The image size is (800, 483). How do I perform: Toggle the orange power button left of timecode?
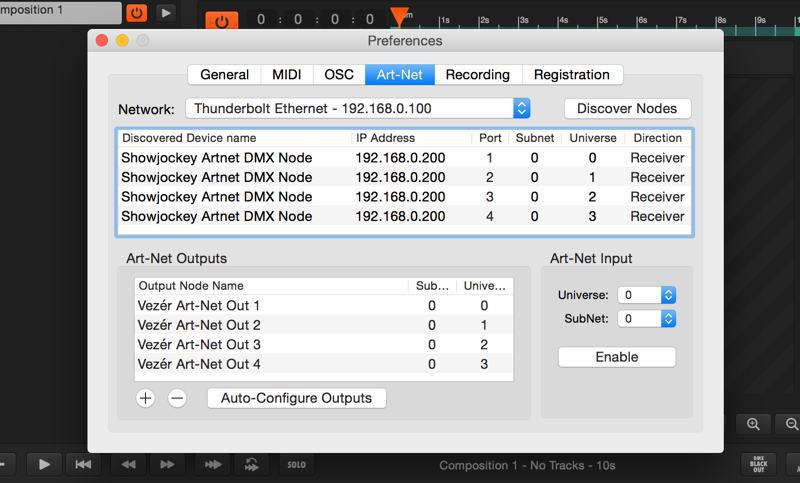[221, 20]
